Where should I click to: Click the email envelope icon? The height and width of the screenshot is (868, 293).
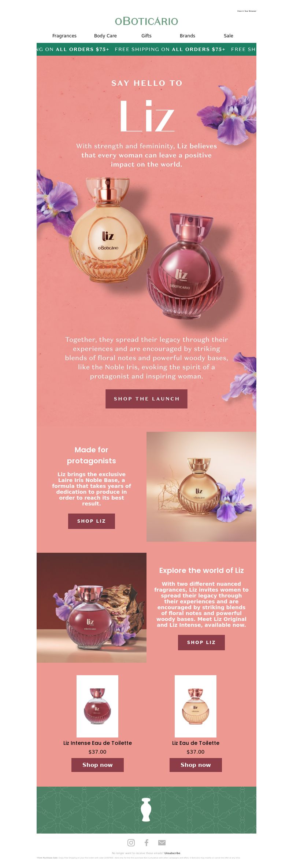[x=162, y=843]
